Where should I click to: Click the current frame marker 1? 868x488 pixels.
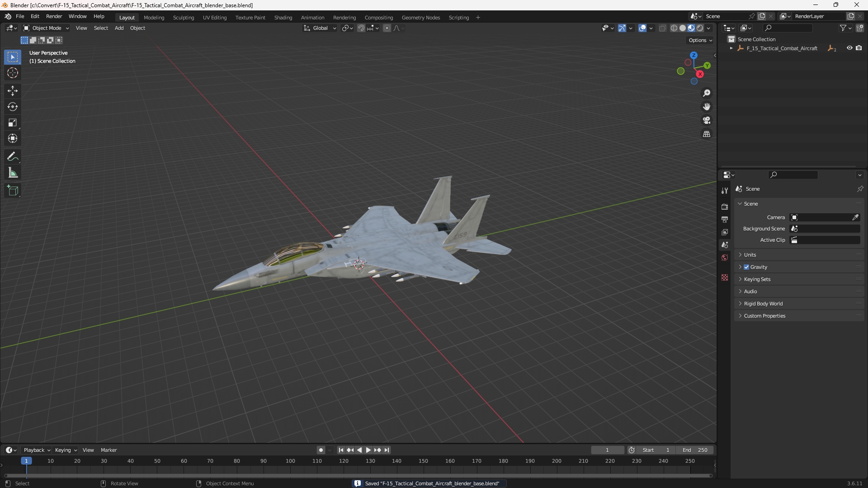pos(26,461)
